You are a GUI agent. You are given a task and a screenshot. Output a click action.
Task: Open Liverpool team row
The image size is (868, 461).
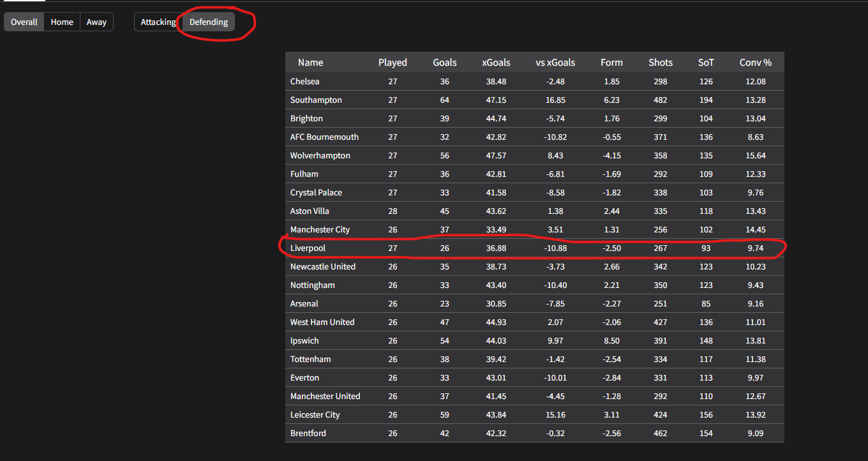coord(308,248)
